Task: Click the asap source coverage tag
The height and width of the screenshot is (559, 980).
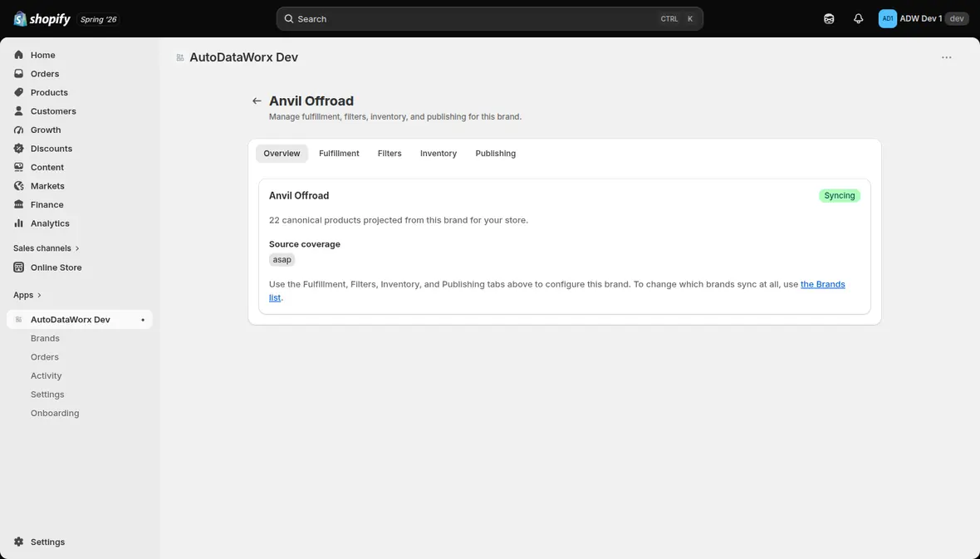Action: point(282,259)
